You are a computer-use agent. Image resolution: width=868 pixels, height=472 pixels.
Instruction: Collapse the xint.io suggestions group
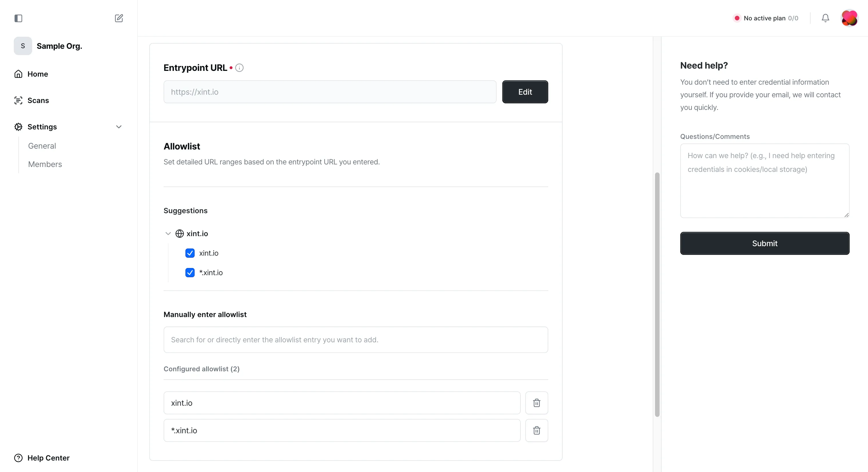tap(168, 234)
